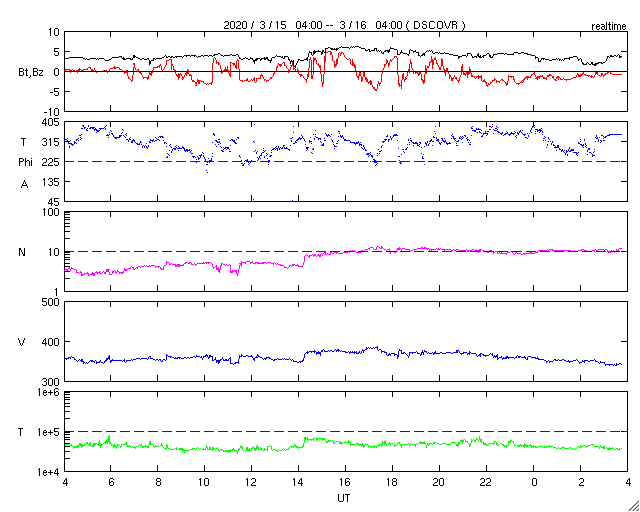640x512 pixels.
Task: Click the "UT" x-axis title
Action: pos(343,498)
